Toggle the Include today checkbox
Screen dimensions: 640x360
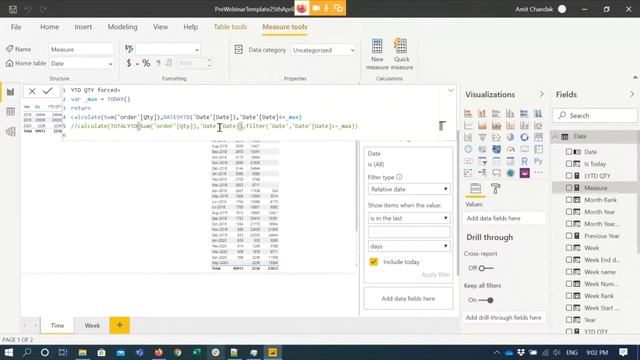[373, 262]
